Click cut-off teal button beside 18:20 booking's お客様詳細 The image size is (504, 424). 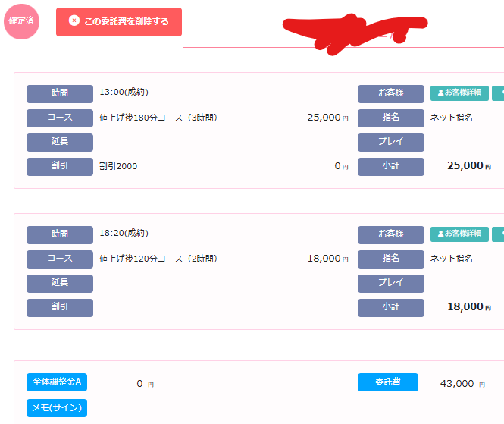pos(499,234)
